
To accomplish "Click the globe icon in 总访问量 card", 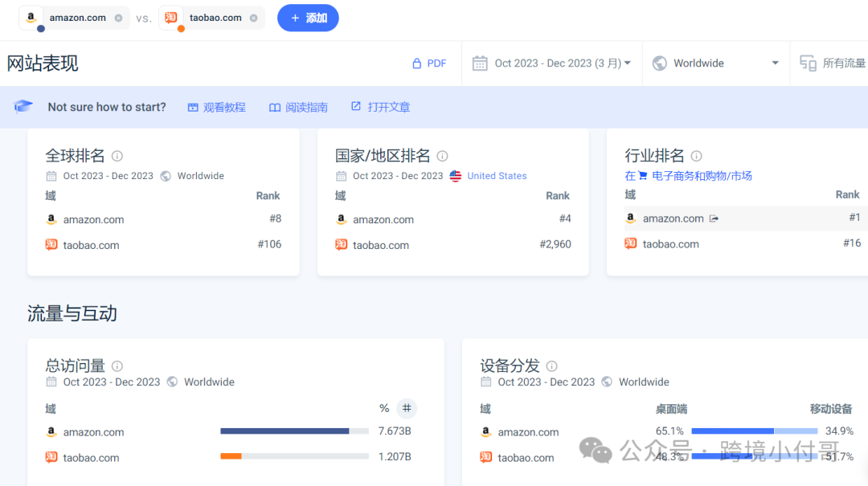I will 172,382.
